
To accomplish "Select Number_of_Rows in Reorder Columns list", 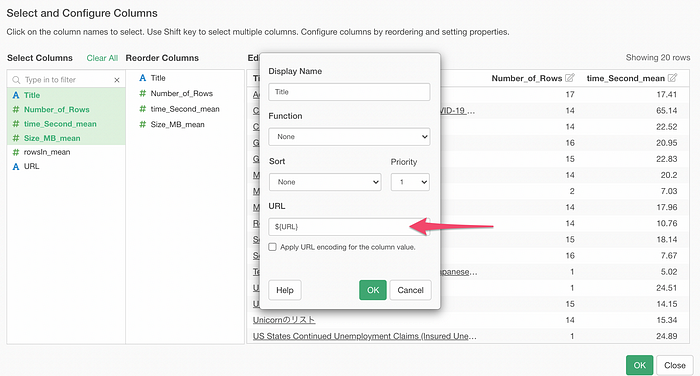I will tap(181, 93).
